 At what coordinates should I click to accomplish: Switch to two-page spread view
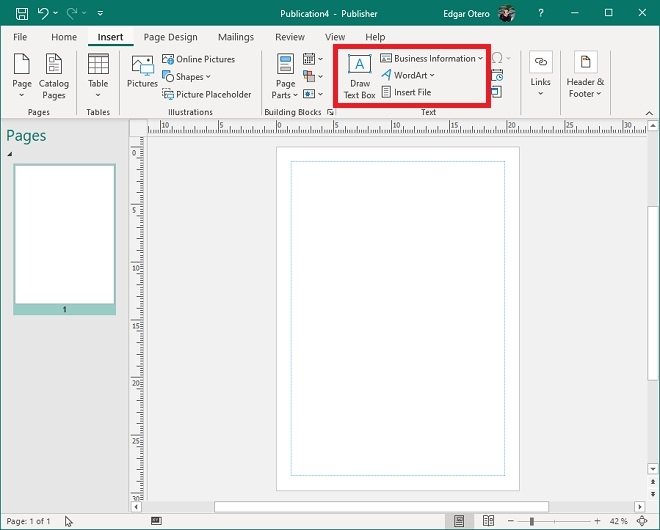click(488, 521)
